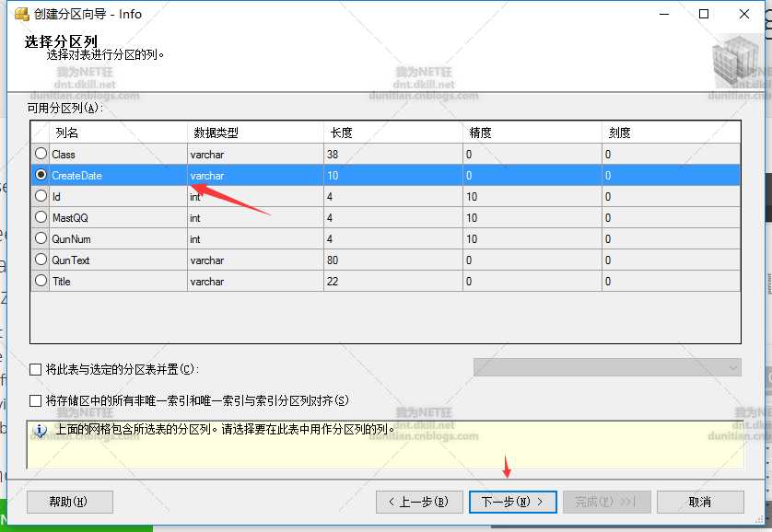Cancel the wizard with 取消

[x=700, y=502]
